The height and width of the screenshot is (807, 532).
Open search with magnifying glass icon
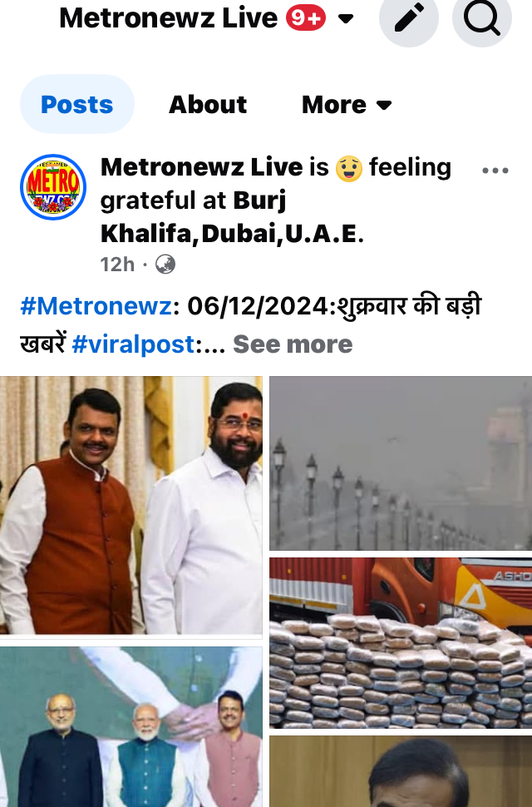click(481, 17)
